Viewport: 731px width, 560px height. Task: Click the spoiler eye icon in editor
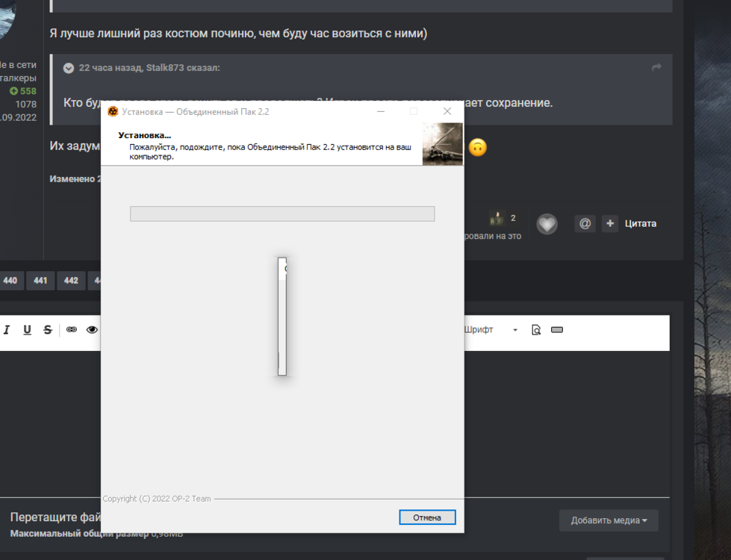pos(92,330)
